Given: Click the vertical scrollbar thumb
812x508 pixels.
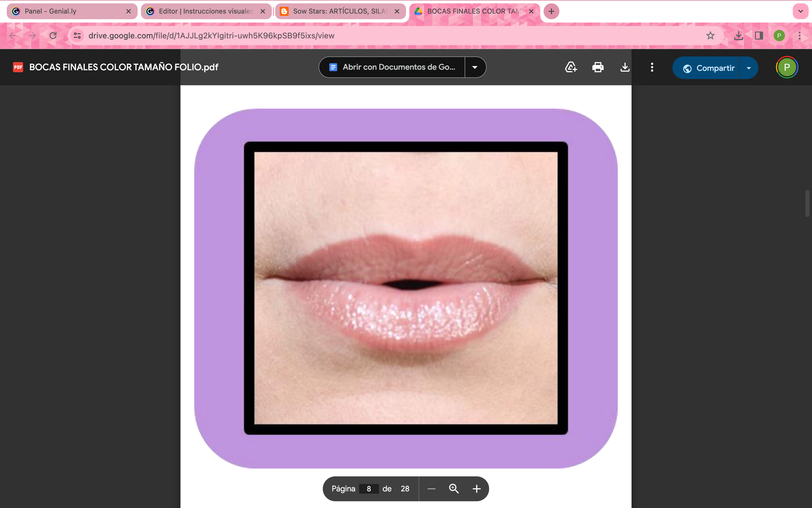Looking at the screenshot, I should 807,203.
